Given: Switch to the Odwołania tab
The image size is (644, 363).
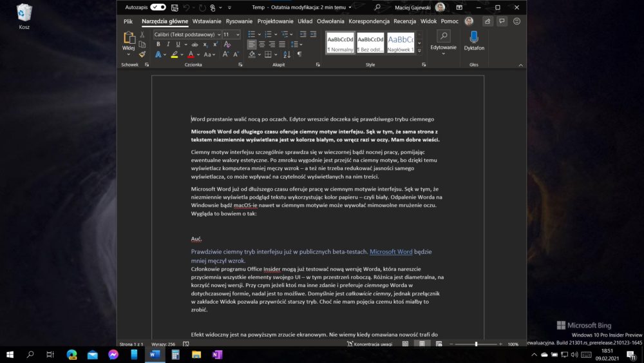Looking at the screenshot, I should [x=330, y=21].
